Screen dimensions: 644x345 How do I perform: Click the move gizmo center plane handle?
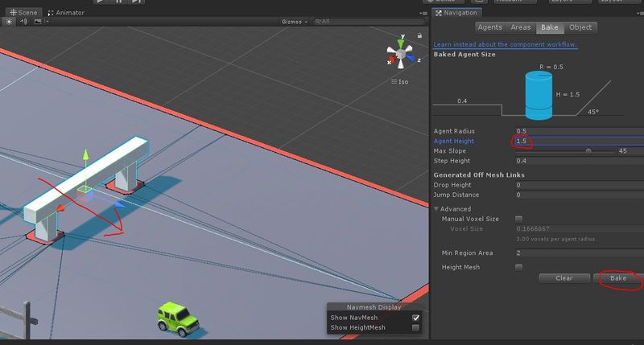(85, 190)
